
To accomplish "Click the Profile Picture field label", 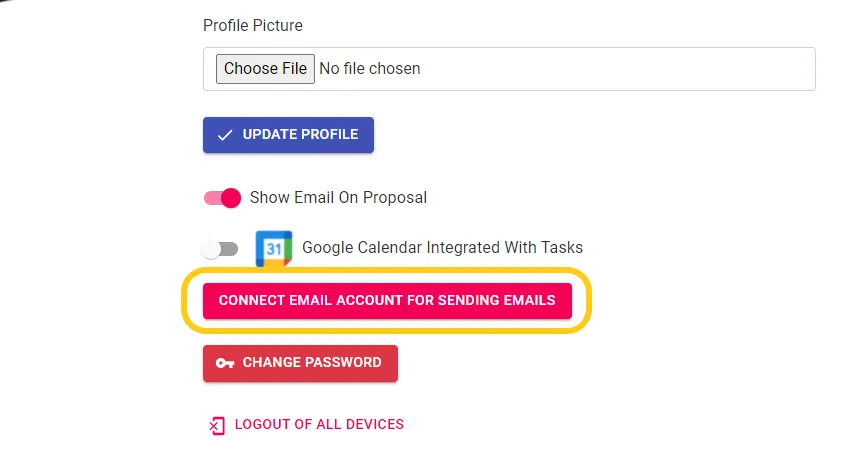I will [x=252, y=25].
